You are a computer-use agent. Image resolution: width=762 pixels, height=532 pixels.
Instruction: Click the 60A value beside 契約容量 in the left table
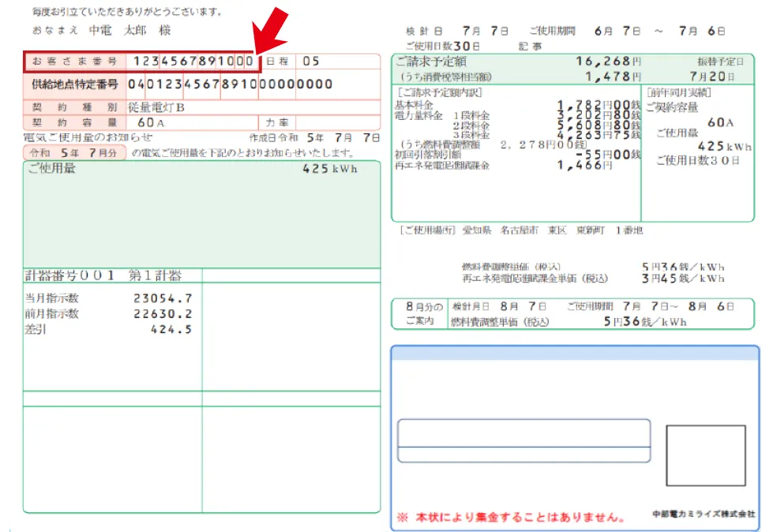click(x=151, y=122)
